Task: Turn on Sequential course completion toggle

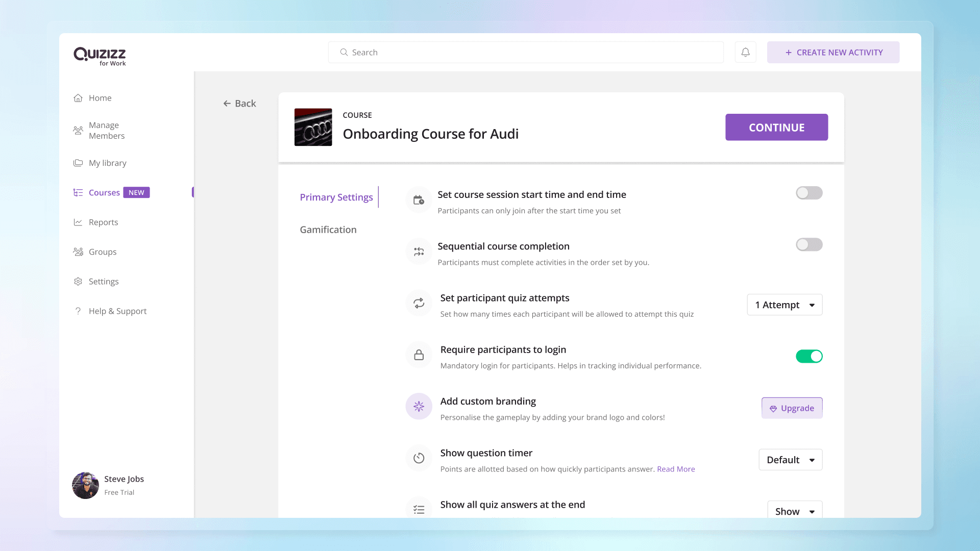Action: point(809,244)
